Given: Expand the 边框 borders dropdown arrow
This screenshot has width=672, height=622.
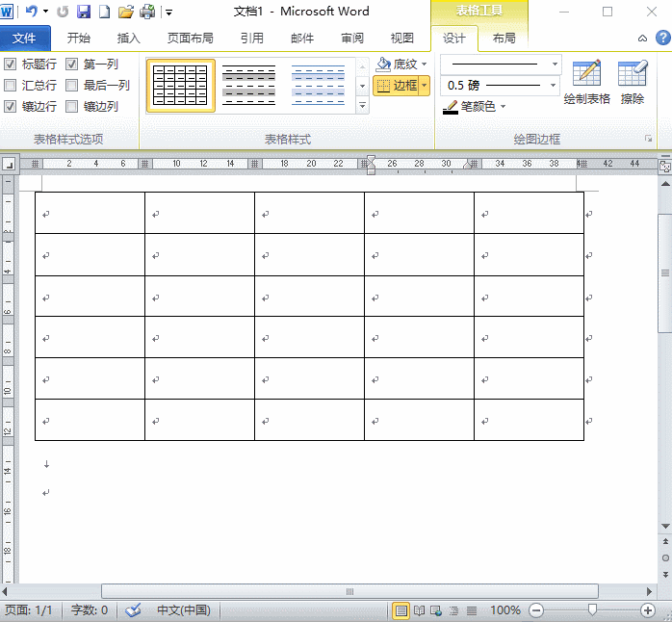Looking at the screenshot, I should 425,86.
